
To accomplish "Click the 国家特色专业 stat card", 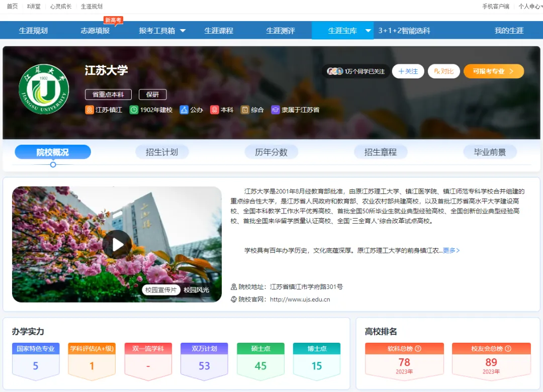I will pos(36,361).
